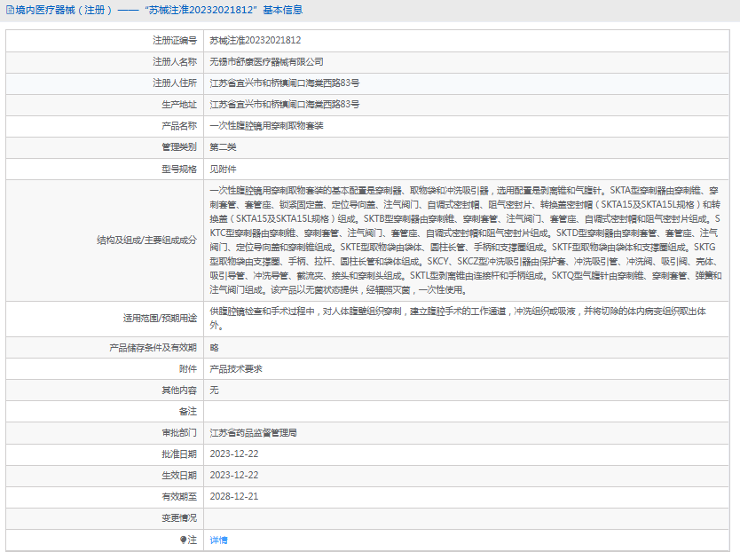The image size is (740, 560).
Task: Click the '结构及组成/主要组成成分' row label
Action: coord(146,241)
